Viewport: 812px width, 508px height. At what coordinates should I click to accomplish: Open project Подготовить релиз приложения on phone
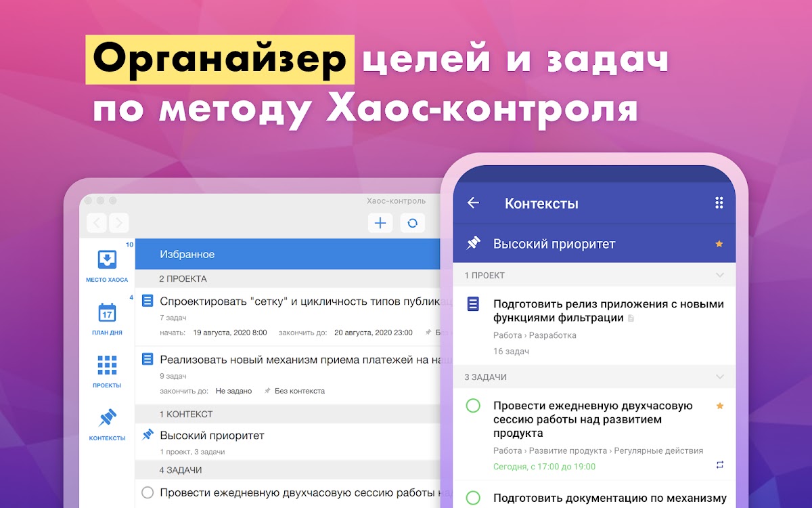[x=608, y=311]
